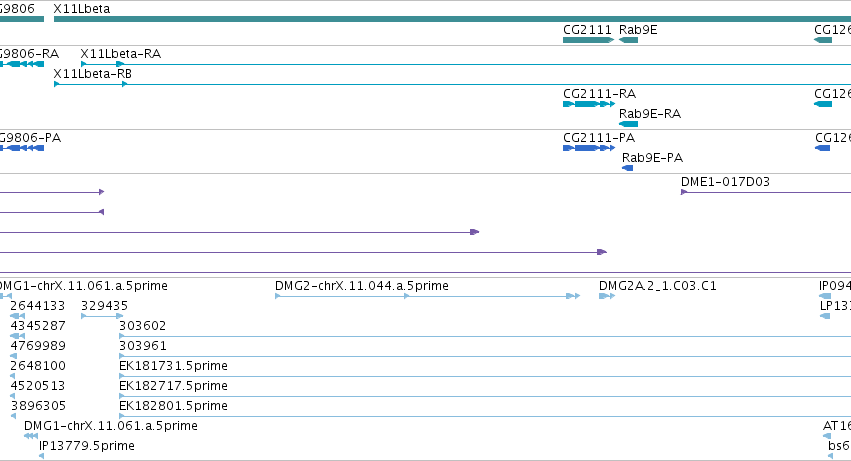Click the 2644133 EST feature glyph
Screen dimensions: 851x461
point(17,316)
